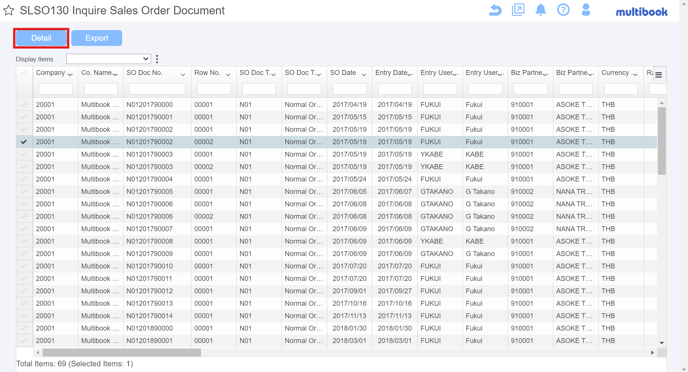This screenshot has height=372, width=688.
Task: Click the N01201790011 cell
Action: click(x=150, y=279)
